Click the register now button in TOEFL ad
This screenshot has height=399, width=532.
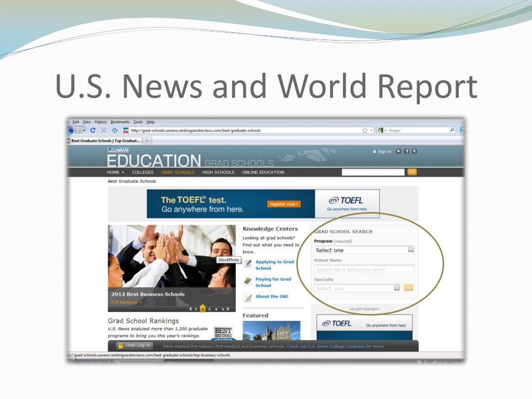284,204
